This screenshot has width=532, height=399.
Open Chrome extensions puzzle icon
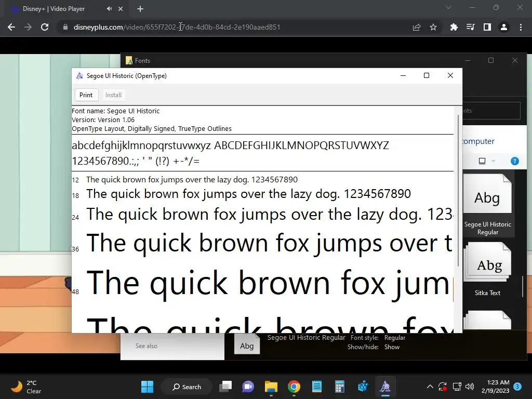[x=454, y=27]
